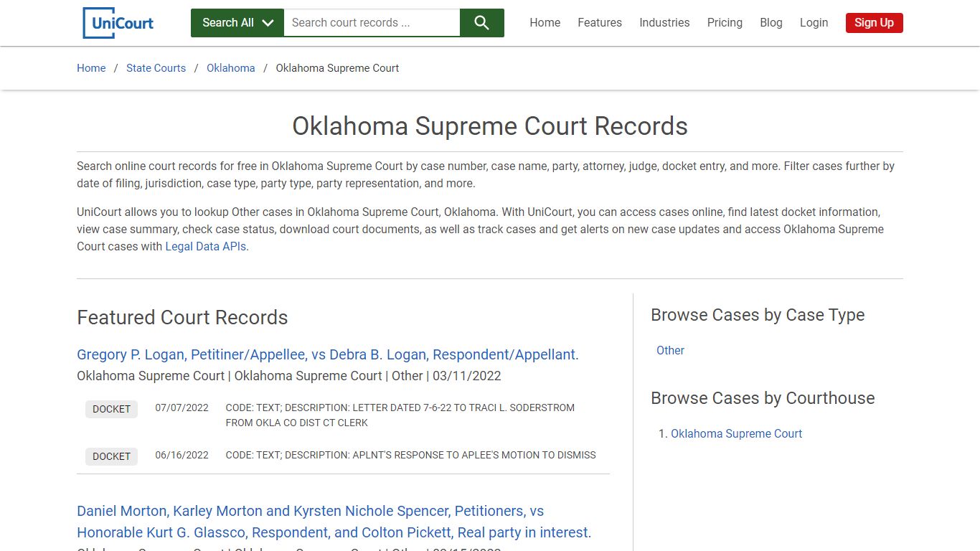Browse cases of type Other

click(670, 350)
